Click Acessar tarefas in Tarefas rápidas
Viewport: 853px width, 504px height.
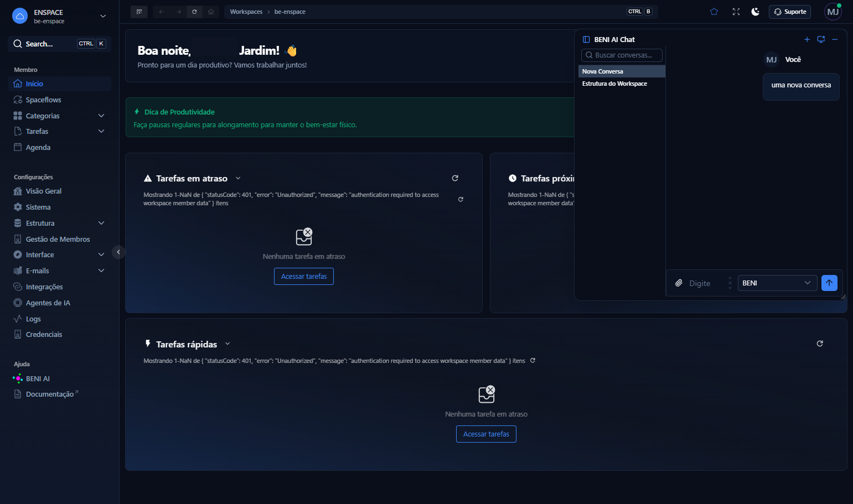(486, 434)
